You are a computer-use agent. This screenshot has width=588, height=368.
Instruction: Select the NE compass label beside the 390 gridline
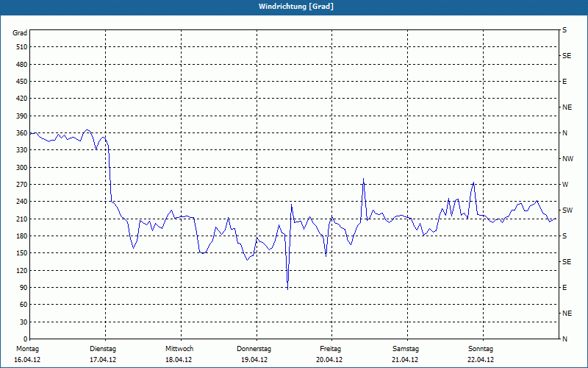coord(567,107)
